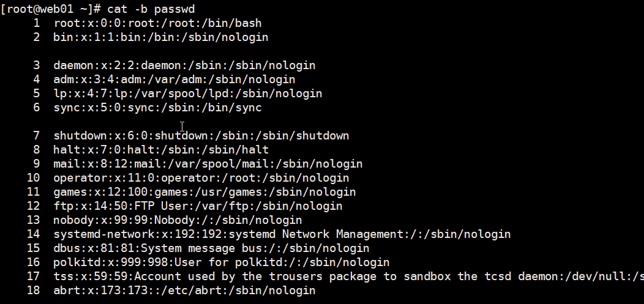Click the mail:x:8:12 entry
The image size is (644, 304).
click(208, 164)
